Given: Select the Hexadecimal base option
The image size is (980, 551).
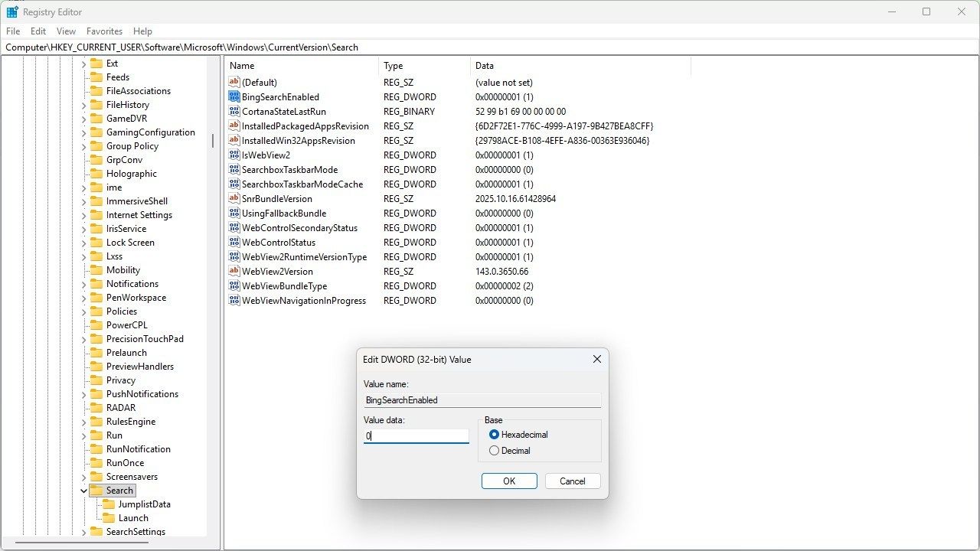Looking at the screenshot, I should pos(494,435).
